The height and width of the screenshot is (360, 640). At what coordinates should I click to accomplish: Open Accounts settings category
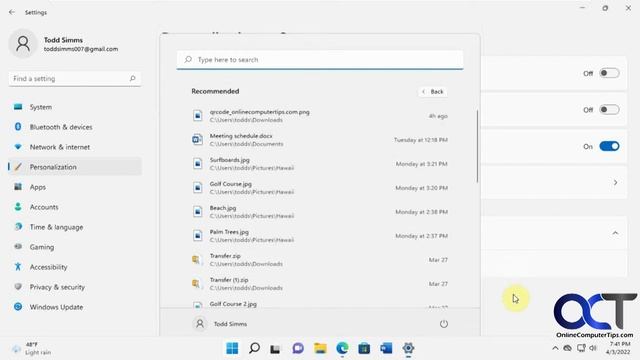tap(75, 207)
